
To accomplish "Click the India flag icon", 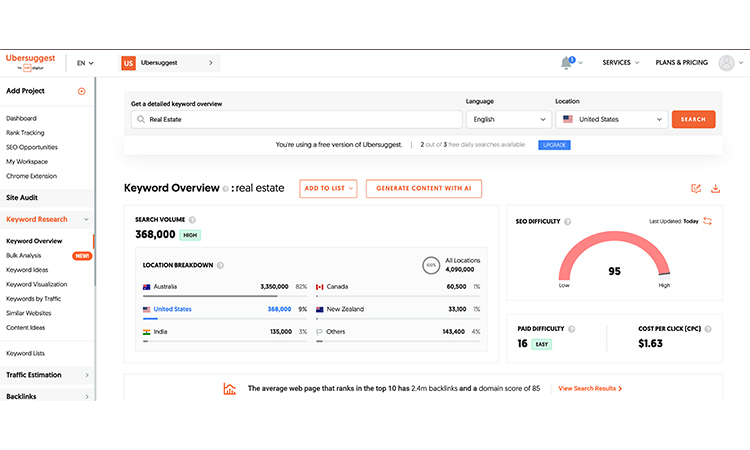I will point(146,332).
